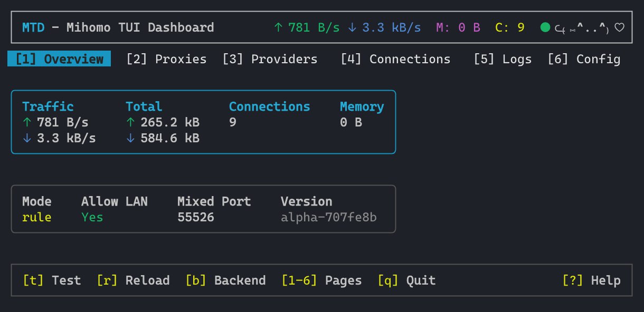
Task: Click the Mixed Port label
Action: [x=214, y=201]
